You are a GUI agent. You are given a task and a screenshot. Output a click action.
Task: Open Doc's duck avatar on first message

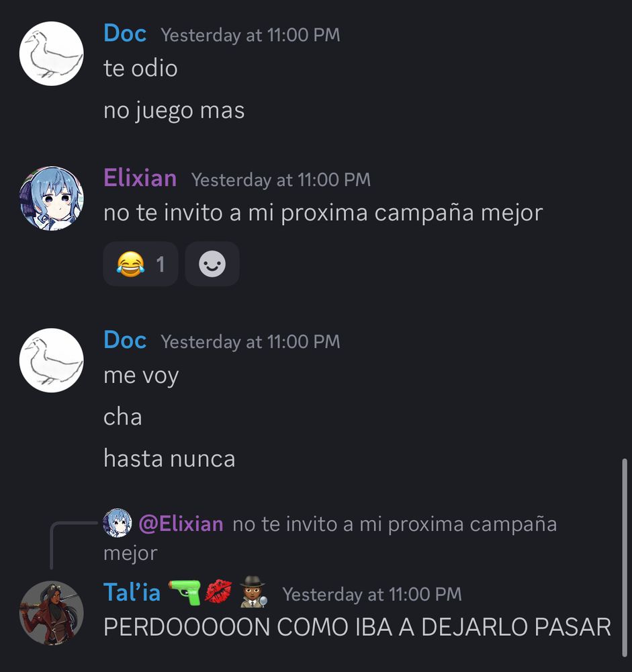52,54
